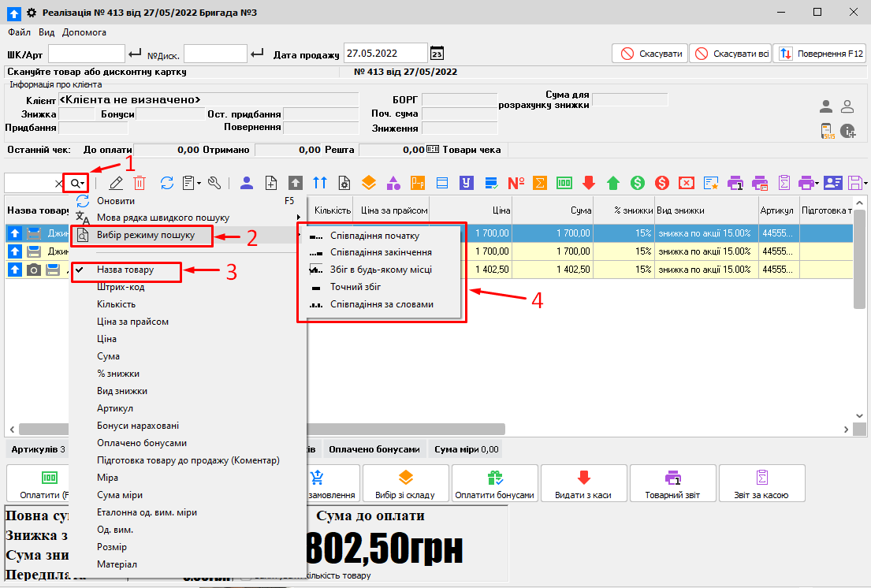871x588 pixels.
Task: Click the green dollar coin toolbar icon
Action: tap(637, 183)
